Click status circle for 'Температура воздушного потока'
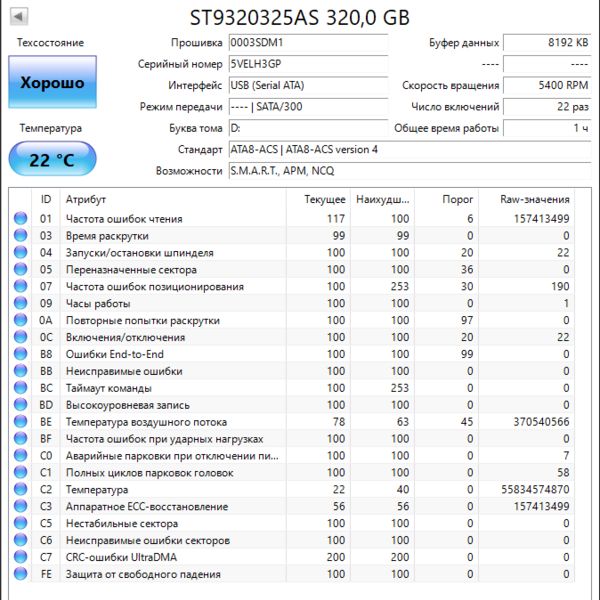Screen dimensions: 600x600 (21, 421)
